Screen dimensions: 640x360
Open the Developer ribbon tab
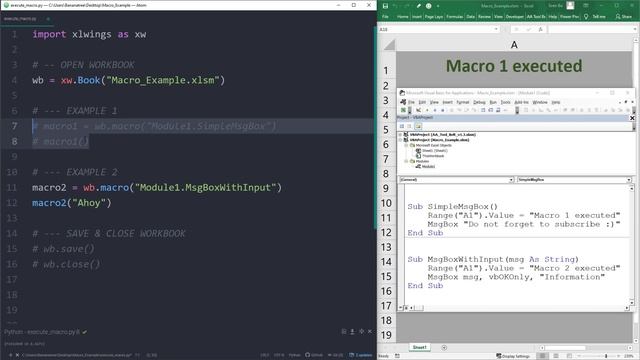pos(515,17)
